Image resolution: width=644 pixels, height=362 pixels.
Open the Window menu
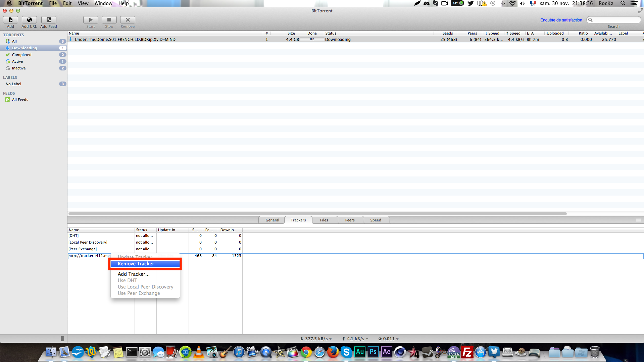tap(103, 3)
